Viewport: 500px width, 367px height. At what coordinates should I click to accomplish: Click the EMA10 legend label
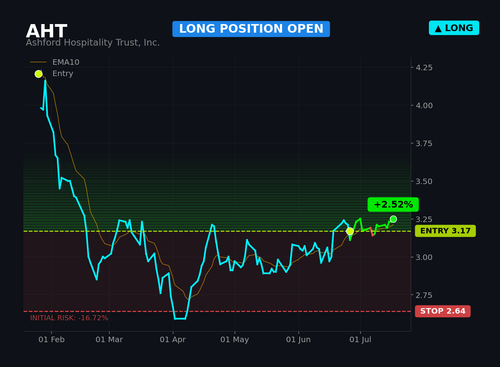point(66,62)
